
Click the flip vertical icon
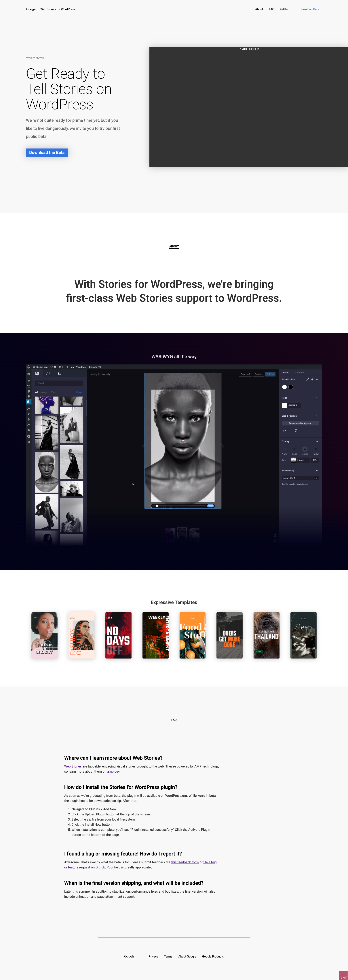pyautogui.click(x=296, y=431)
